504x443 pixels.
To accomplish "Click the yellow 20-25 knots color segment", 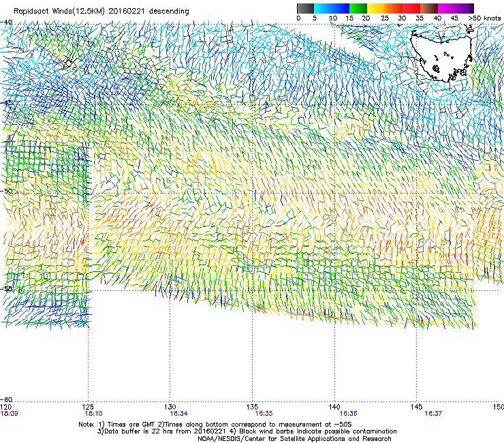I will pos(376,8).
